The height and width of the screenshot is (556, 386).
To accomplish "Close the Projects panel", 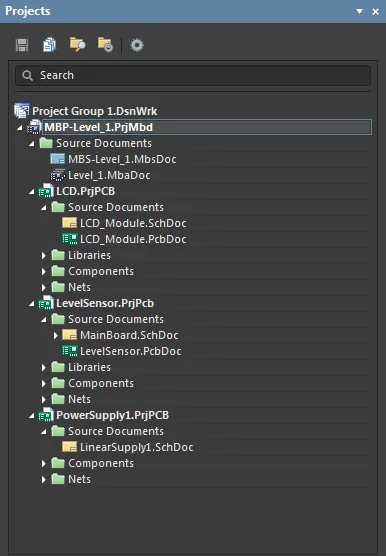I will [376, 12].
